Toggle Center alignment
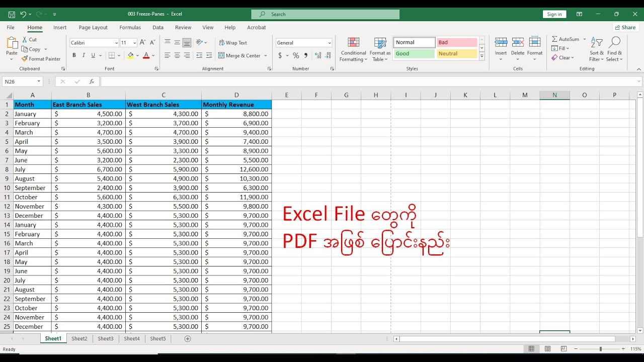This screenshot has width=644, height=362. click(177, 55)
